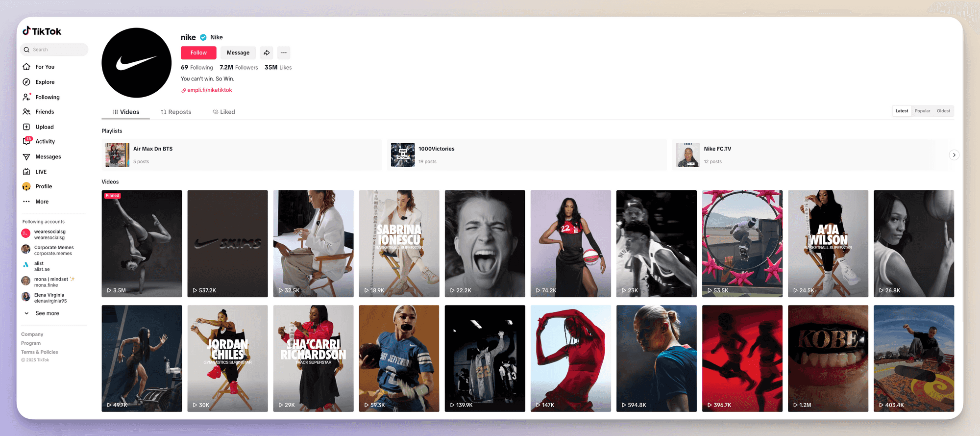
Task: Follow the nike account
Action: (198, 52)
